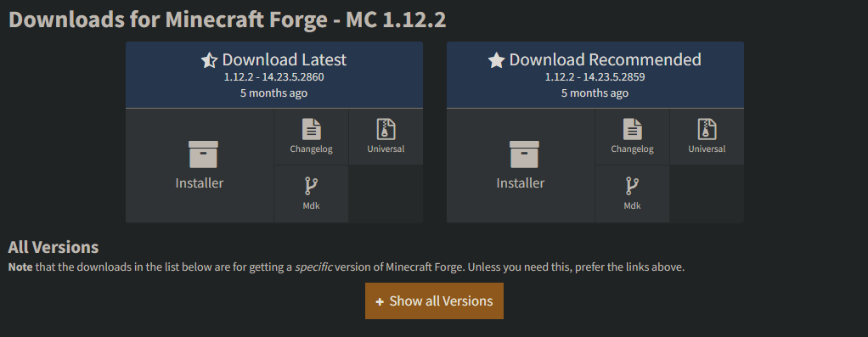Click the Mdk text label under Download Latest
The width and height of the screenshot is (868, 337).
(311, 206)
